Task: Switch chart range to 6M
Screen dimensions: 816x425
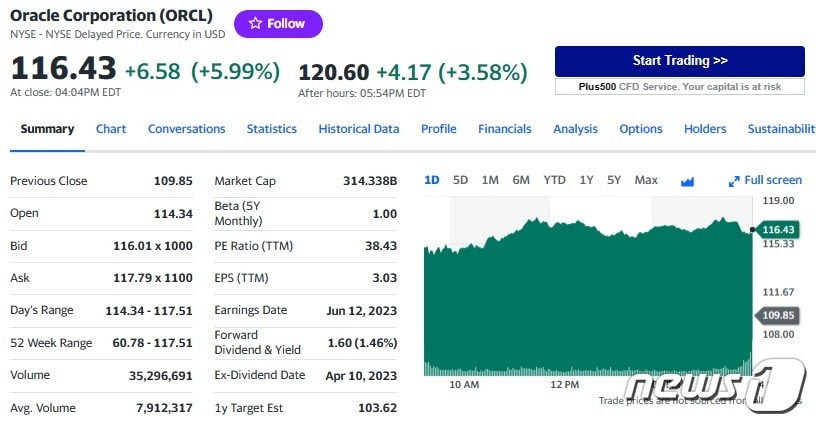Action: click(521, 180)
